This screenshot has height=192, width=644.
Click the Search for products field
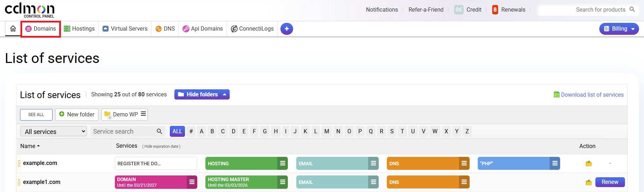[x=585, y=10]
